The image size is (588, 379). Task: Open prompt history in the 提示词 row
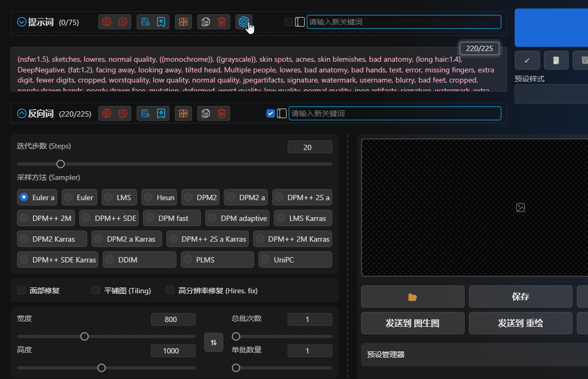pos(145,22)
